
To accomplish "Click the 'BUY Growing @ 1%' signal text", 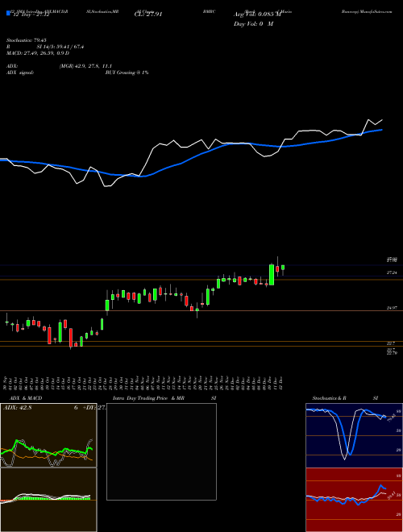I will click(127, 73).
